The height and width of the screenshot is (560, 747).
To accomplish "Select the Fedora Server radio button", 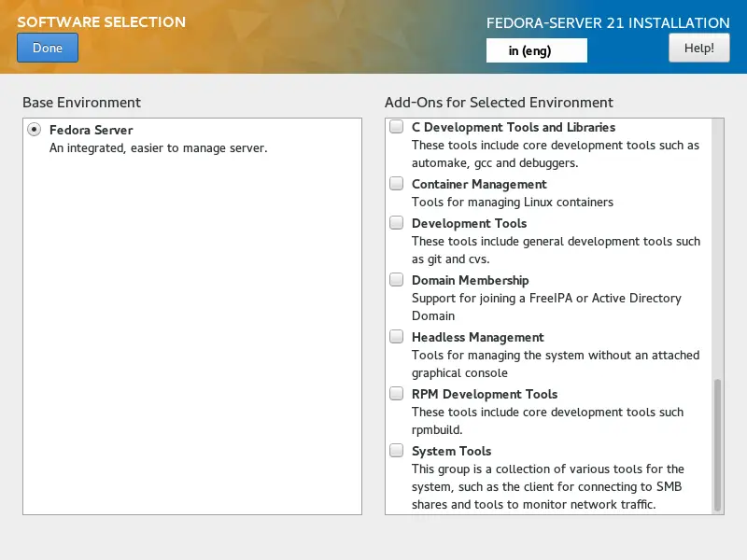I will tap(35, 130).
